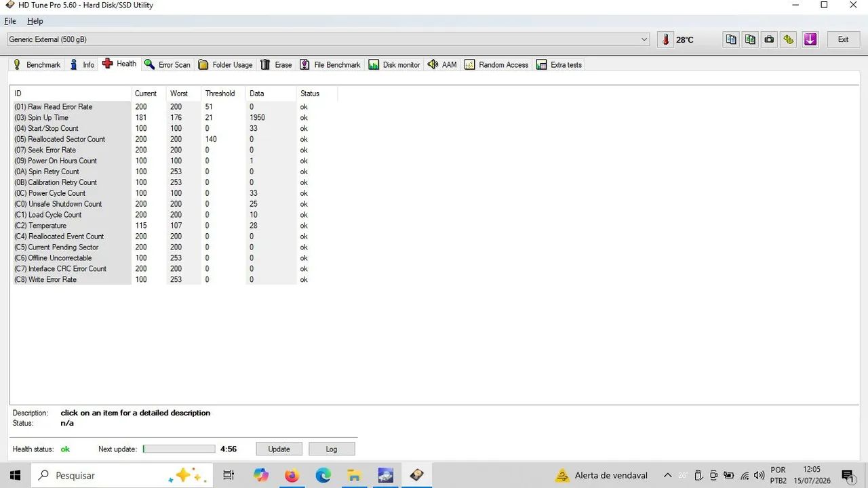Select the Load Cycle Count row

[x=174, y=215]
